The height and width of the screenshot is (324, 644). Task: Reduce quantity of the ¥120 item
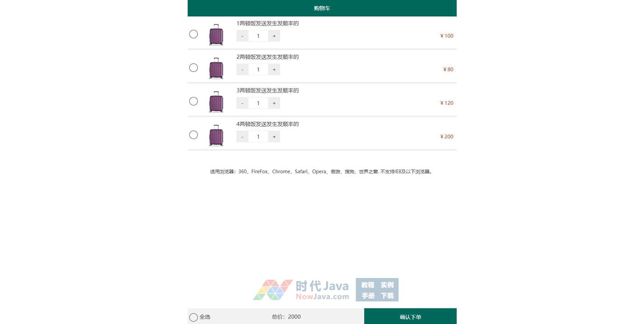click(x=242, y=103)
